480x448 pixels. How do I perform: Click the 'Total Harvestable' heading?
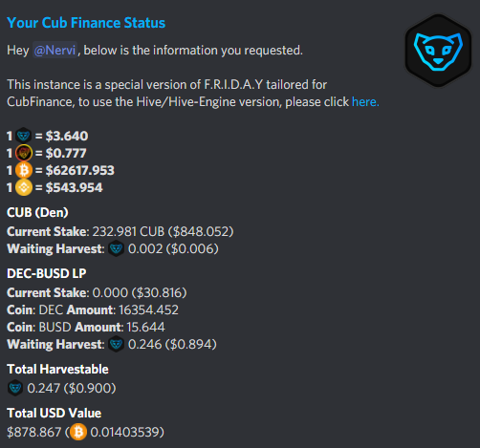point(57,369)
